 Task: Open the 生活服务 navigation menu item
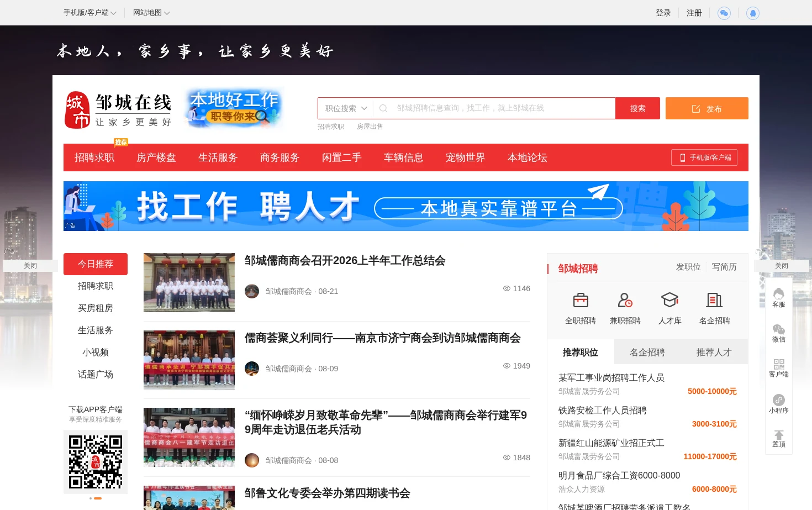218,157
